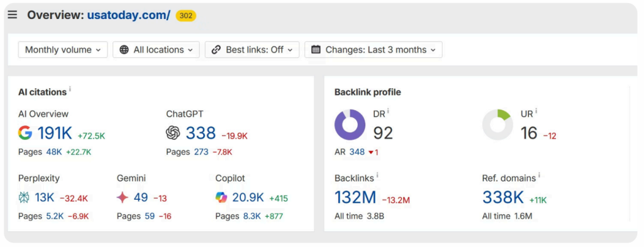Click the calendar icon in Changes filter
This screenshot has width=644, height=247.
[316, 50]
